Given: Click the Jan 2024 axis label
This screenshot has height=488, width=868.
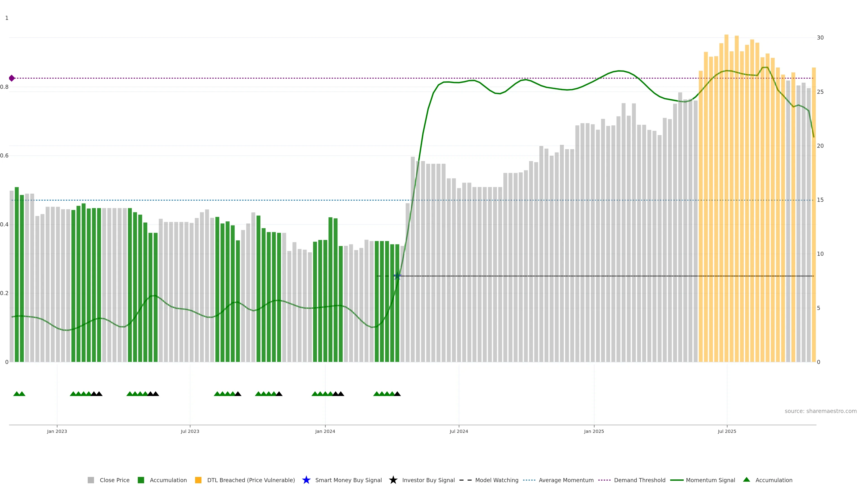Looking at the screenshot, I should [325, 431].
